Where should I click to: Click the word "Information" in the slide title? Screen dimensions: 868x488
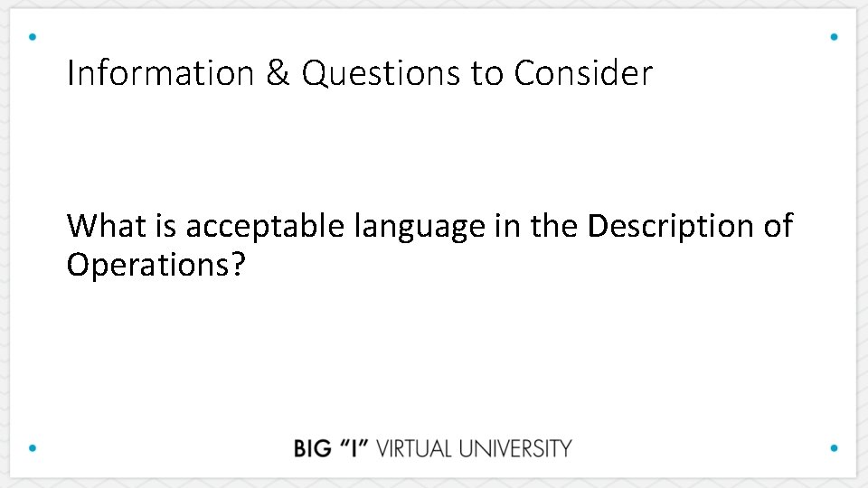160,73
